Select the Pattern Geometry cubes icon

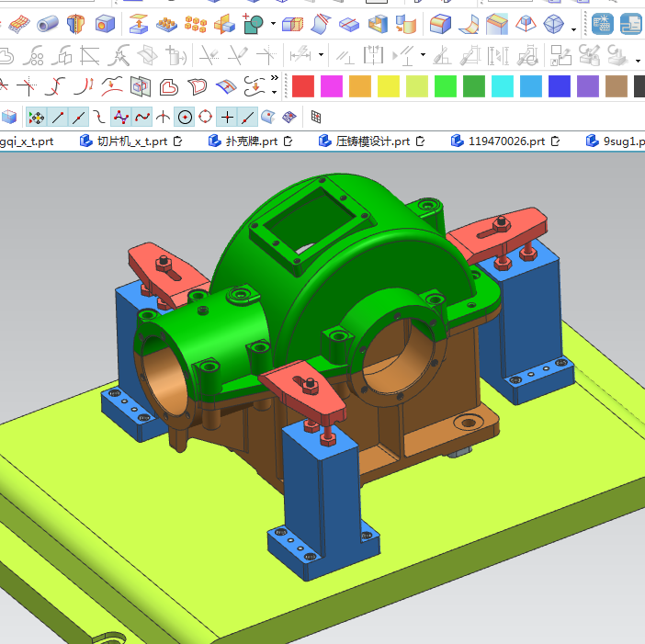point(196,24)
